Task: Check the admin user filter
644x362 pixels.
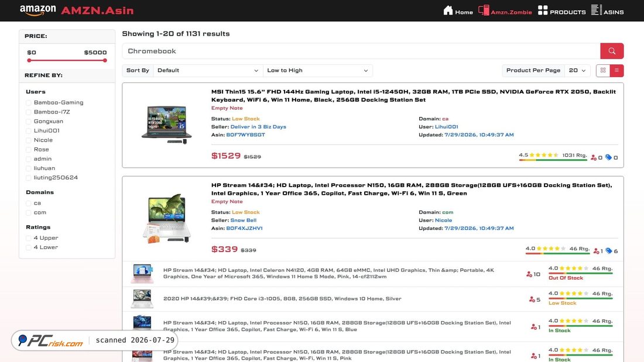Action: tap(28, 159)
